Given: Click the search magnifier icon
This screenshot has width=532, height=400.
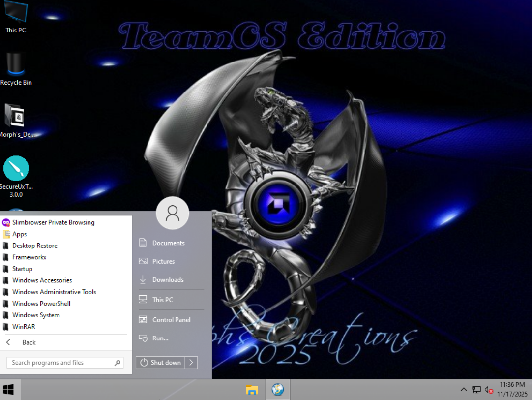Looking at the screenshot, I should [118, 363].
